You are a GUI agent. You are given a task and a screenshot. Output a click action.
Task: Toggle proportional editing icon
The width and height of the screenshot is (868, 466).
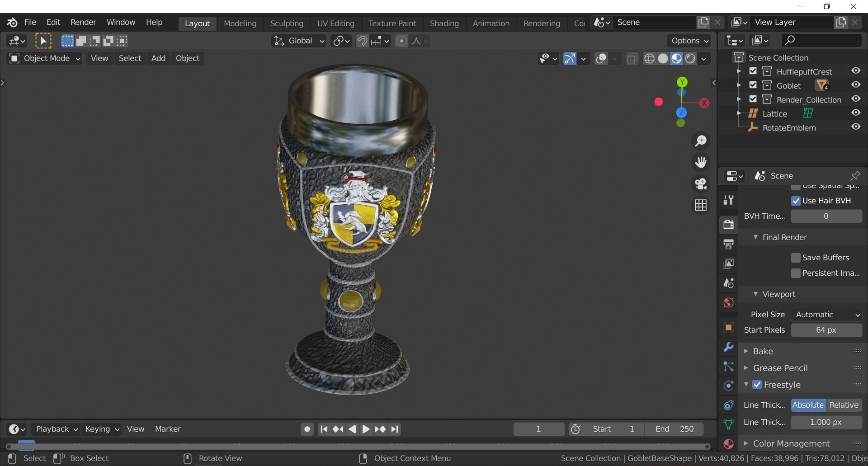pos(401,41)
